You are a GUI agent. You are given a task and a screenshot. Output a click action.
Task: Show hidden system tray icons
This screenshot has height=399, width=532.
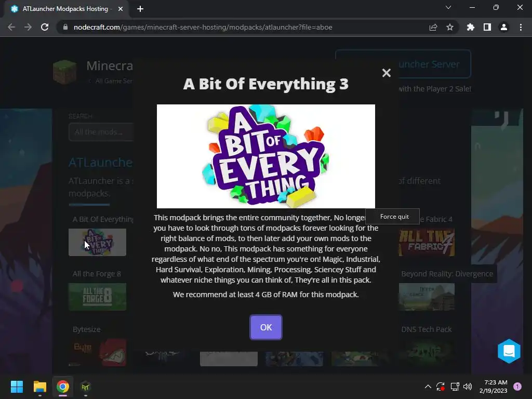tap(428, 387)
